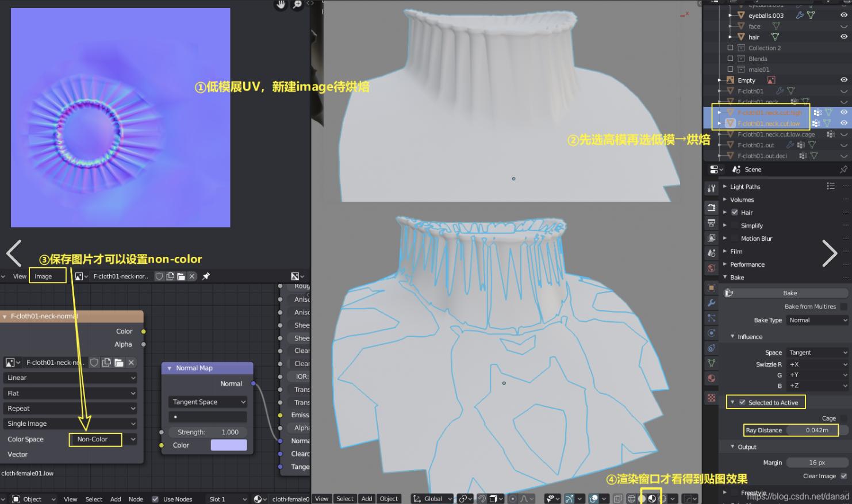Image resolution: width=852 pixels, height=504 pixels.
Task: Open the Image menu in image editor
Action: [43, 276]
